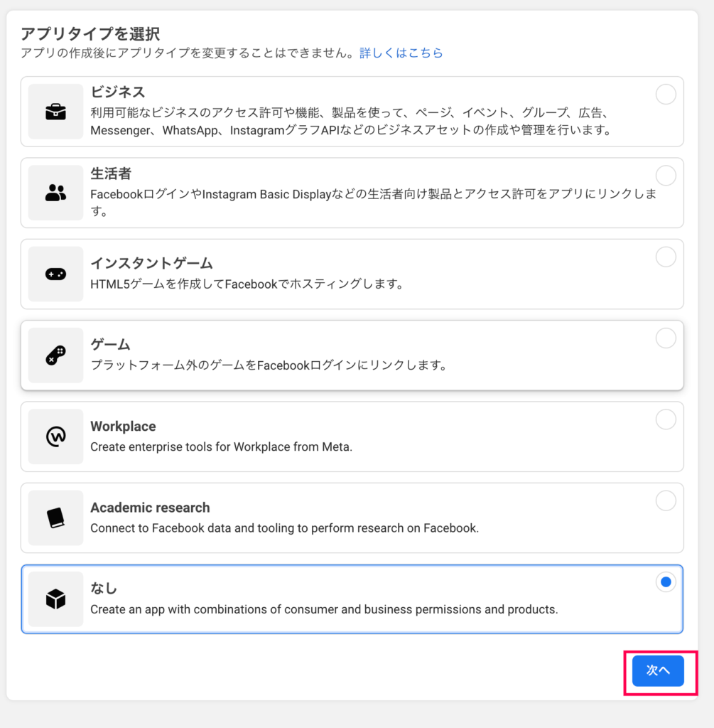This screenshot has width=714, height=728.
Task: Click the book icon for Academic research
Action: tap(55, 518)
